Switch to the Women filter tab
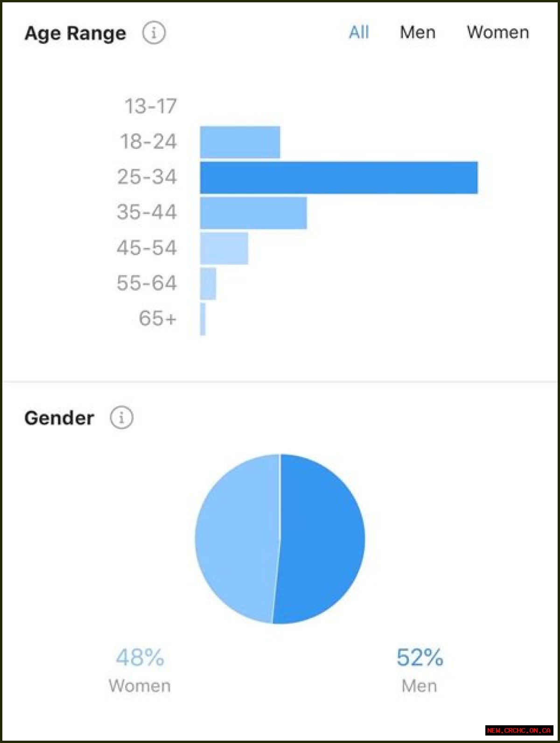560x743 pixels. pyautogui.click(x=498, y=32)
